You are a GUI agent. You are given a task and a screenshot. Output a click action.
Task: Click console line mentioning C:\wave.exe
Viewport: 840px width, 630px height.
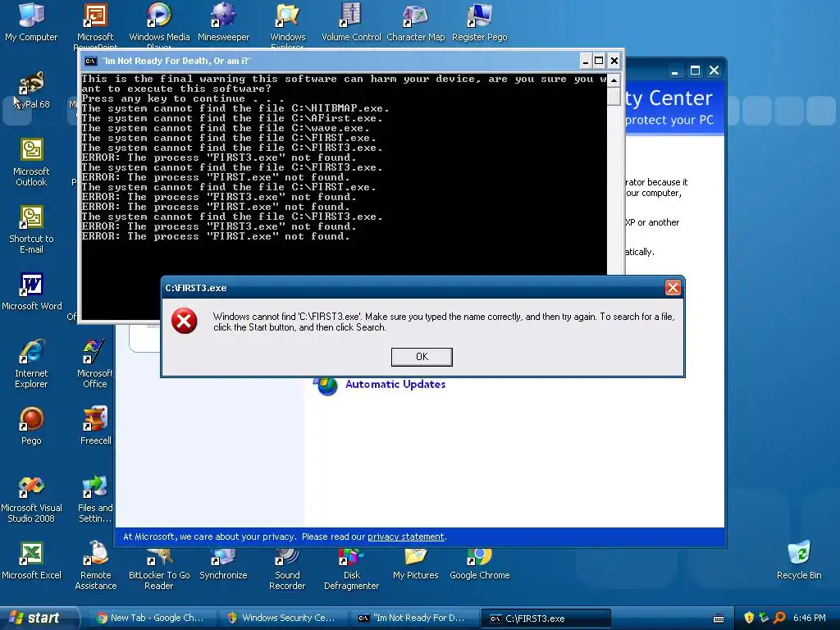click(x=225, y=128)
